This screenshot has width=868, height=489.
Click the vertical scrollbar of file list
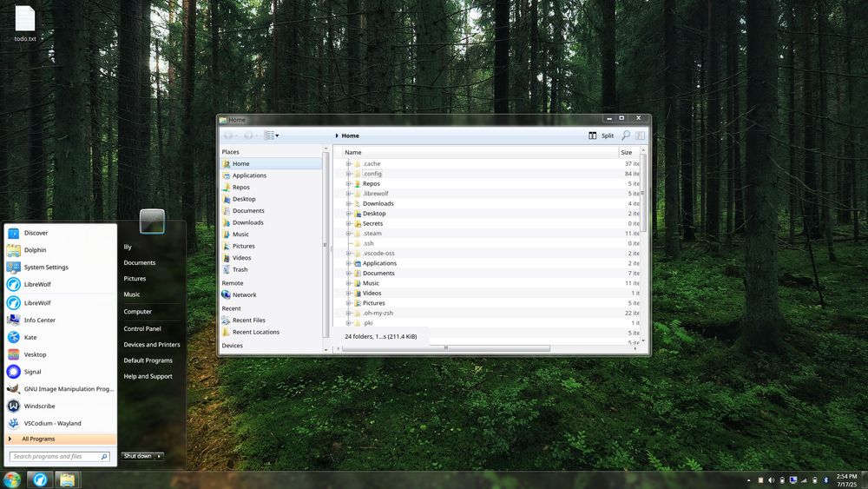point(642,192)
